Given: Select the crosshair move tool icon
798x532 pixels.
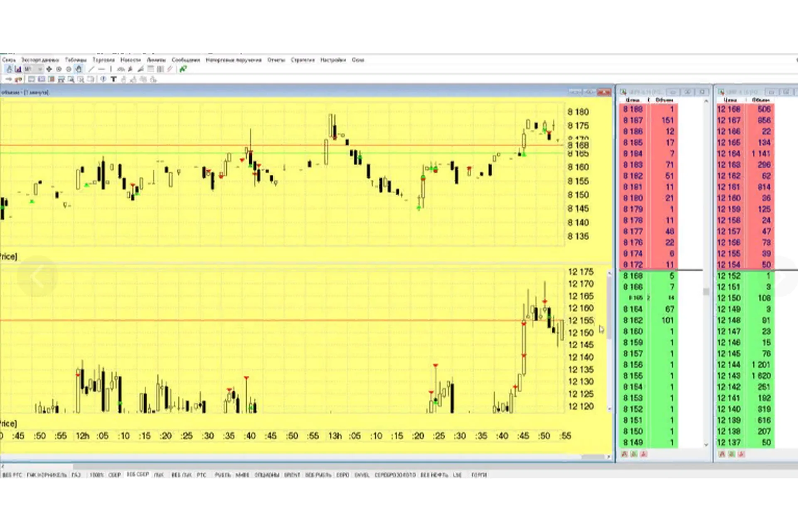Looking at the screenshot, I should pyautogui.click(x=49, y=69).
